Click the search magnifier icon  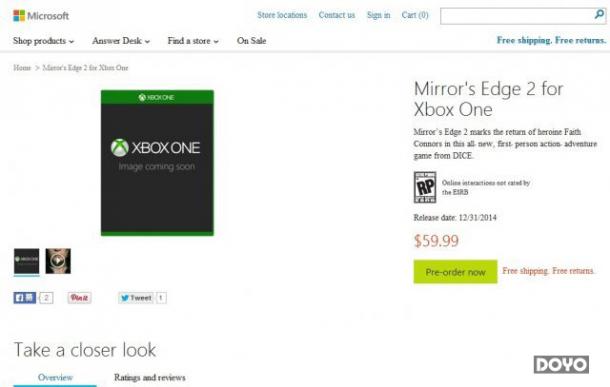[599, 15]
